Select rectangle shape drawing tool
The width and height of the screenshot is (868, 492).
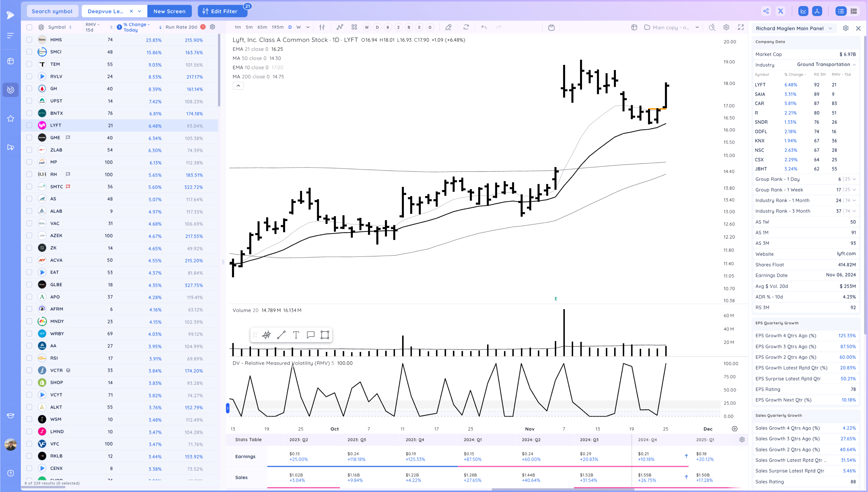pos(325,335)
